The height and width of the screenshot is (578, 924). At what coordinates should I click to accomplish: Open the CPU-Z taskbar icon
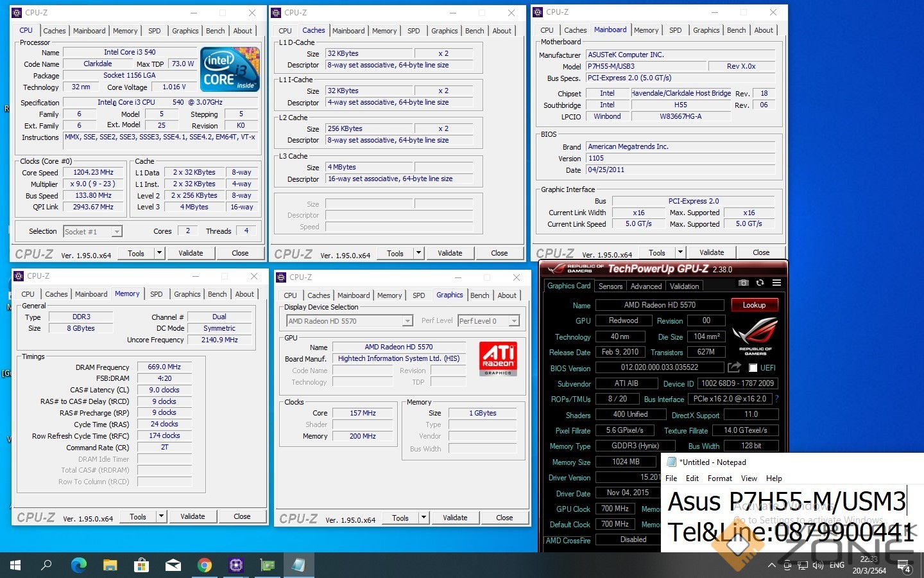click(x=235, y=565)
